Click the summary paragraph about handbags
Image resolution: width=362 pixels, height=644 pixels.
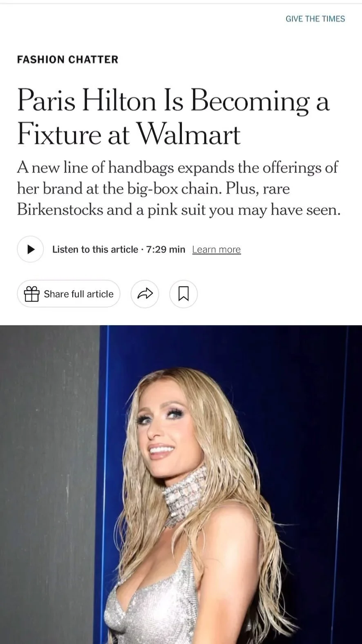point(179,189)
